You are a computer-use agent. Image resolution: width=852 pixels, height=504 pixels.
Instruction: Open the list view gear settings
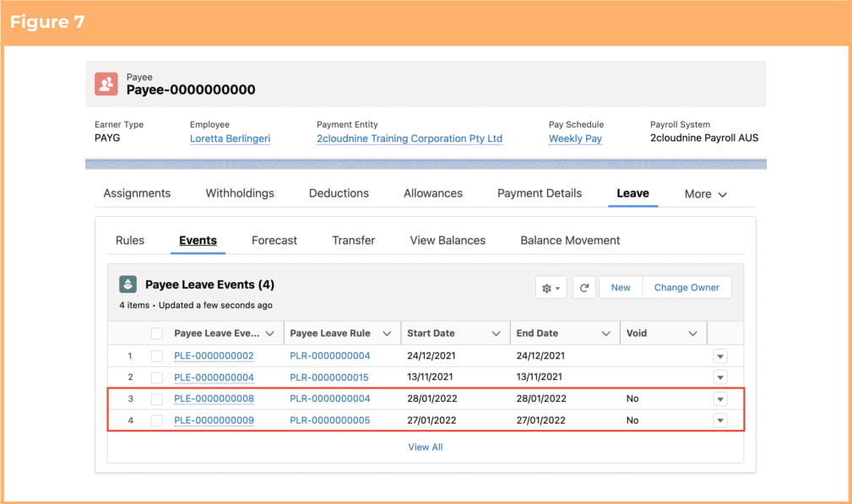click(551, 287)
